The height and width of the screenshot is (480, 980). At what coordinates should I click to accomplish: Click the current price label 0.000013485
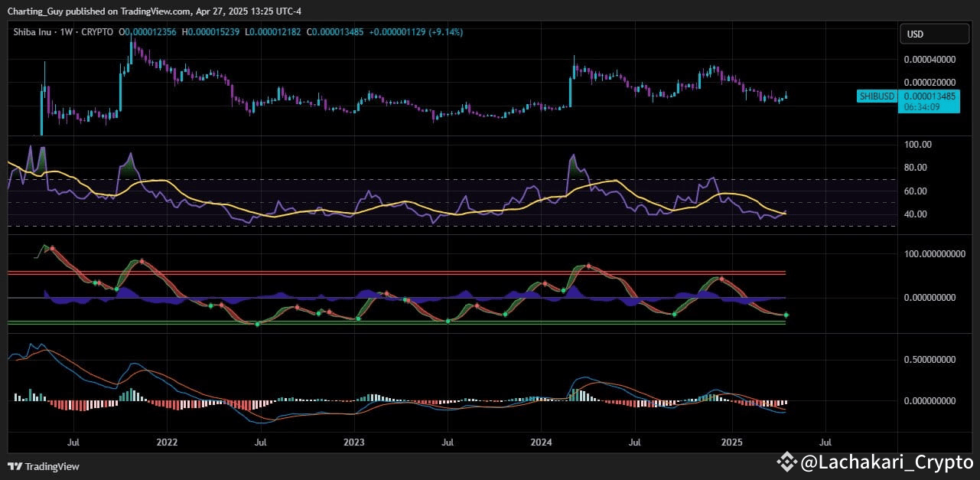pyautogui.click(x=930, y=96)
